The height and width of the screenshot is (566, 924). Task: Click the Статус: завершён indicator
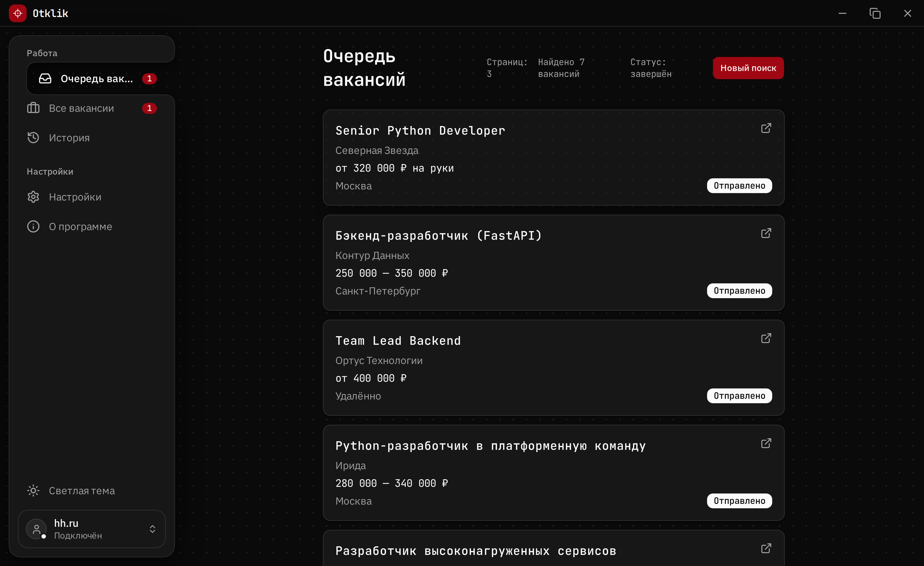651,68
